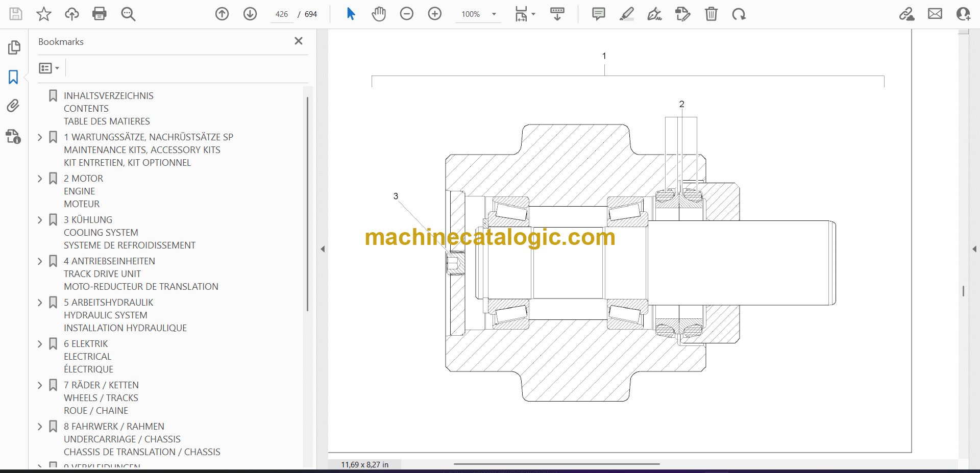Delete with the trash can icon
This screenshot has width=980, height=473.
click(711, 14)
